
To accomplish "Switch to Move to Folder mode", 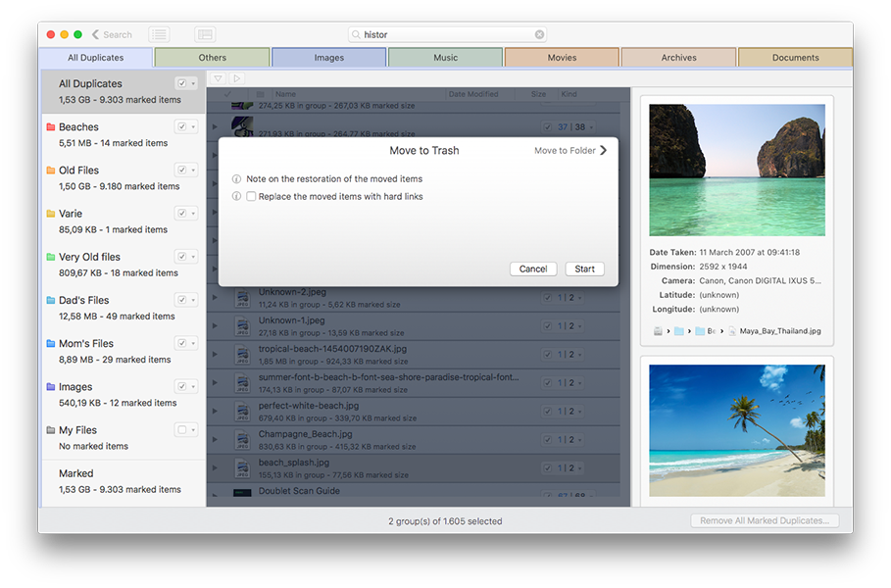I will coord(570,151).
